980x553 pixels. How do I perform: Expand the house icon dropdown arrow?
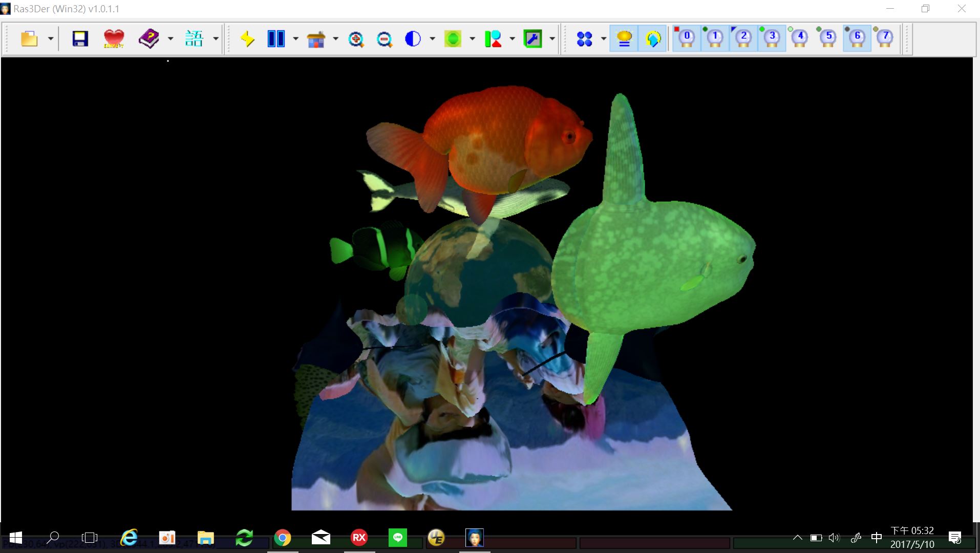[335, 39]
